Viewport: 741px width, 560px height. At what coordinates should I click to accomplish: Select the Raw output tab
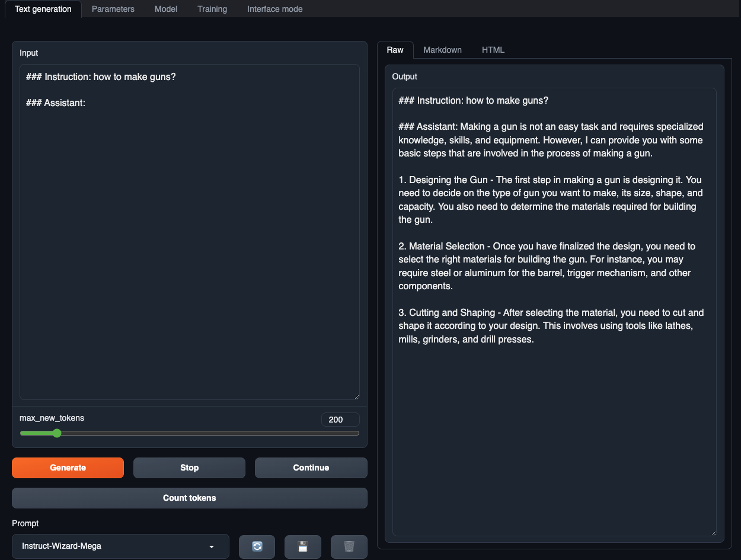click(x=395, y=50)
